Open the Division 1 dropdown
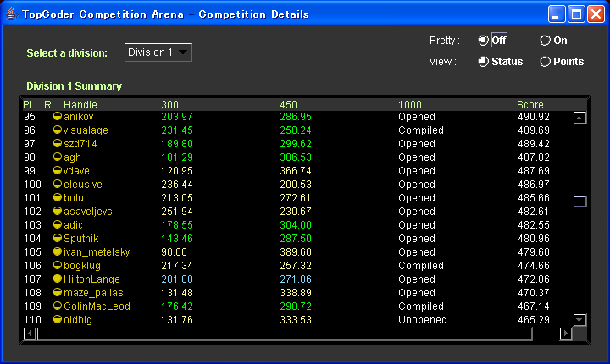Screen dimensions: 610x364 tap(158, 52)
